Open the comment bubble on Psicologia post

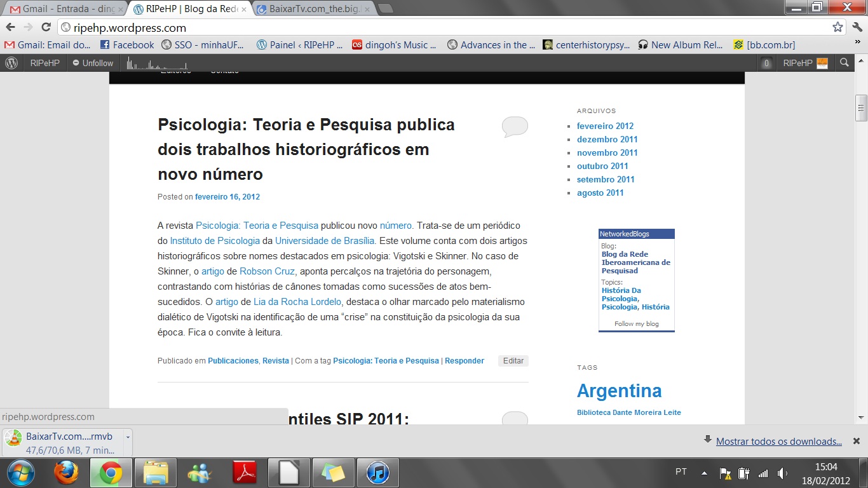coord(515,126)
